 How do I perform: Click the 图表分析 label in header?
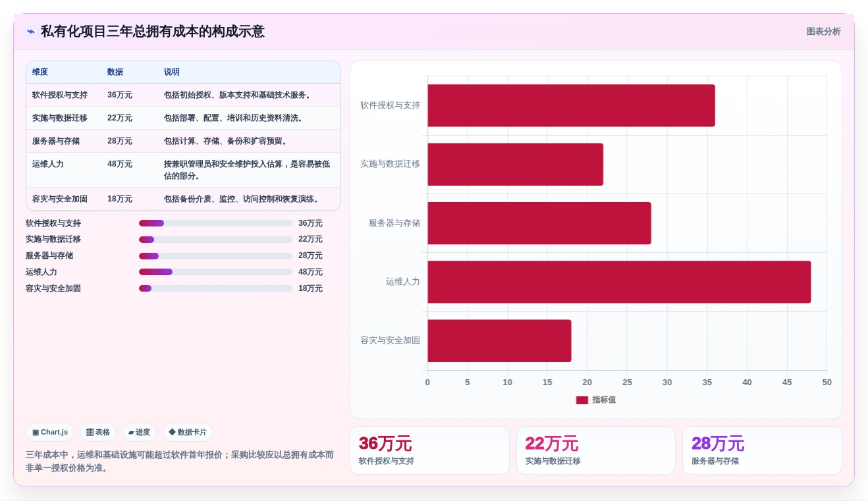(823, 32)
